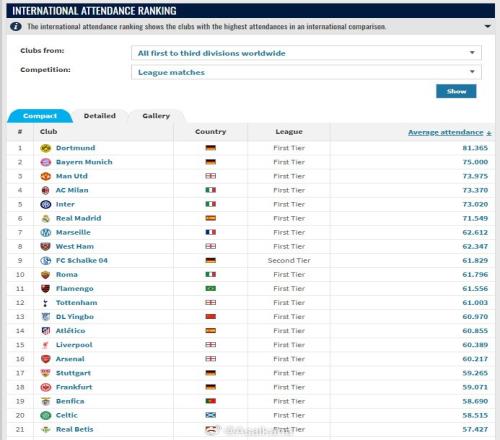Screen dimensions: 500x440
Task: Open the FC Schalke 04 link
Action: click(x=82, y=260)
